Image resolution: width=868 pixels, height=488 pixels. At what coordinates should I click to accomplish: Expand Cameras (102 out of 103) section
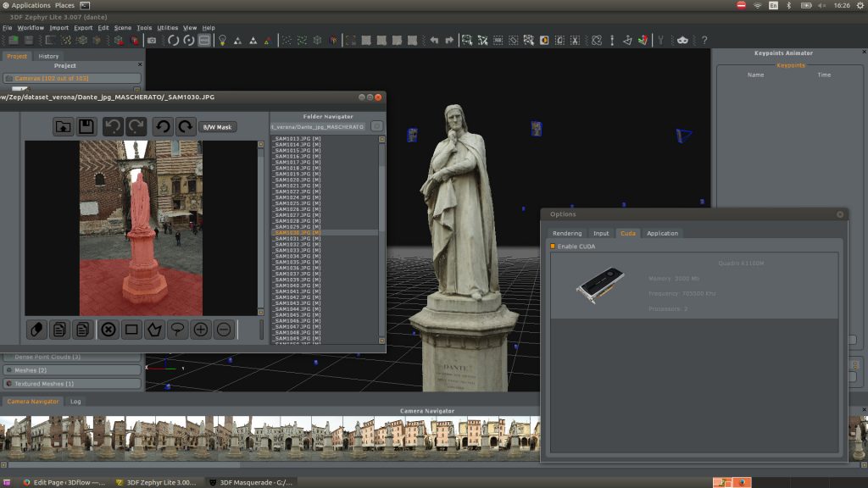(x=72, y=79)
